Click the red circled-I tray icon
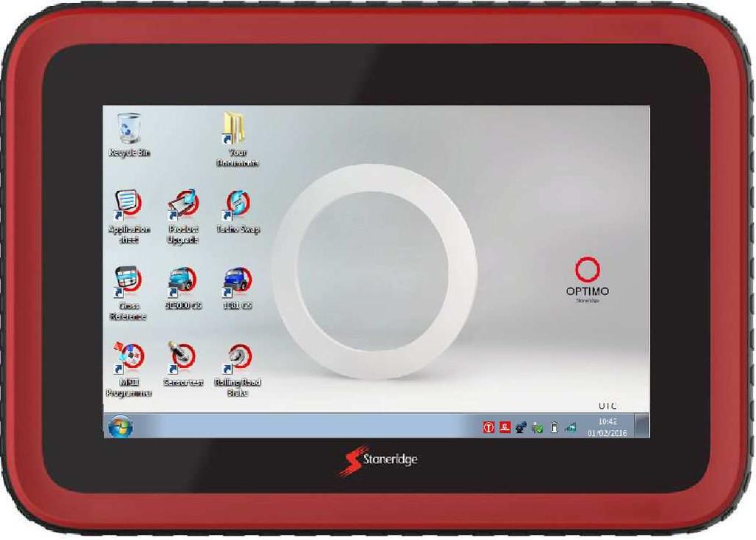This screenshot has height=540, width=756. (x=489, y=427)
